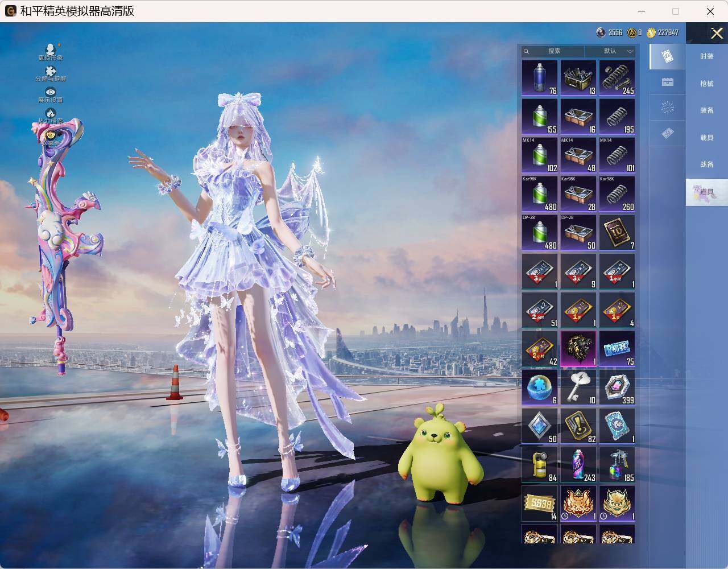Select the hexagon gem badge item (399)
This screenshot has height=569, width=728.
(x=617, y=387)
